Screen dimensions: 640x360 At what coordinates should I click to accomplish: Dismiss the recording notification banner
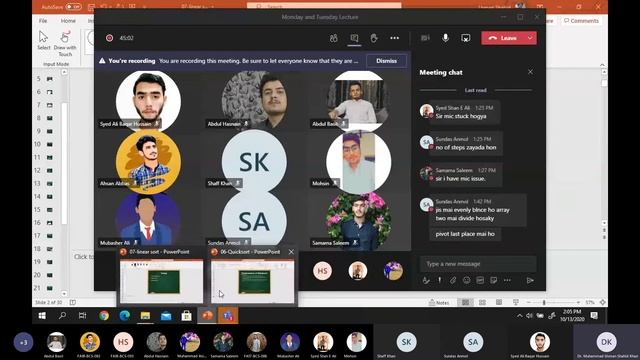point(386,61)
